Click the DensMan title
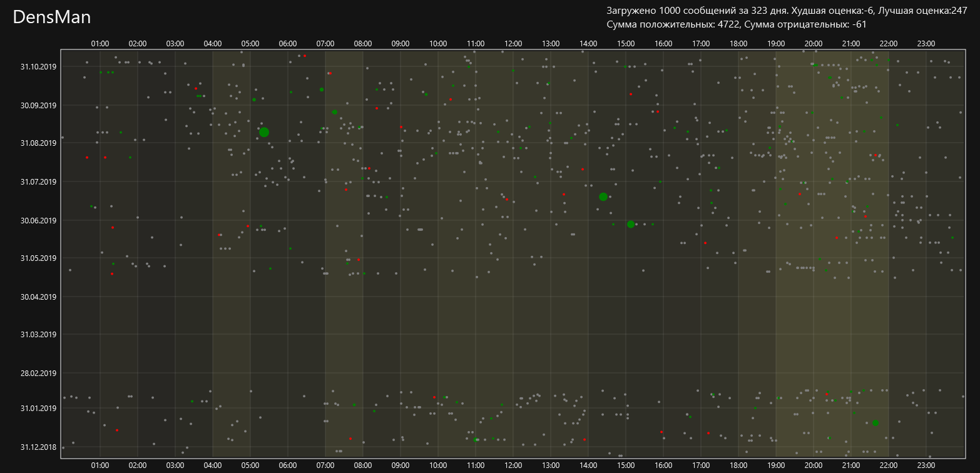 (52, 18)
